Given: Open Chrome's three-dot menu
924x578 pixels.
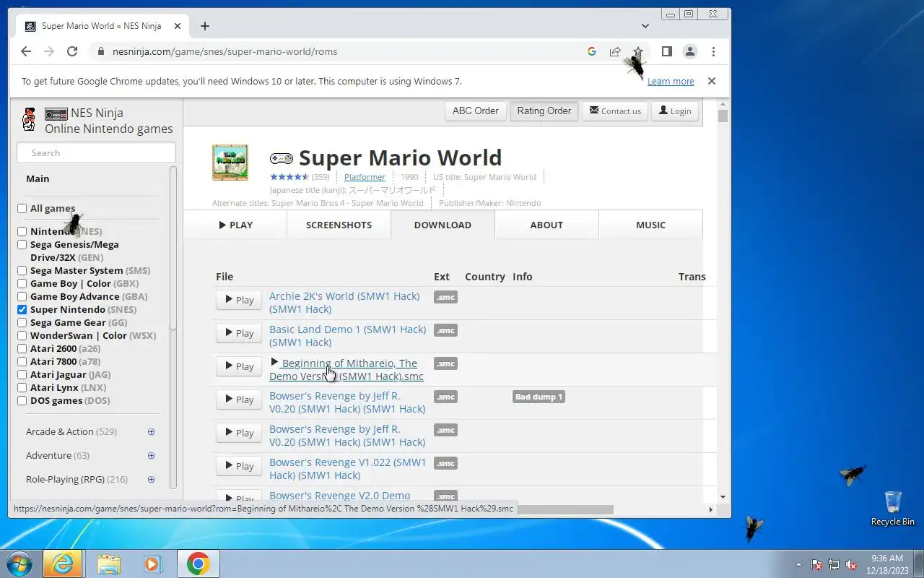Looking at the screenshot, I should 713,51.
